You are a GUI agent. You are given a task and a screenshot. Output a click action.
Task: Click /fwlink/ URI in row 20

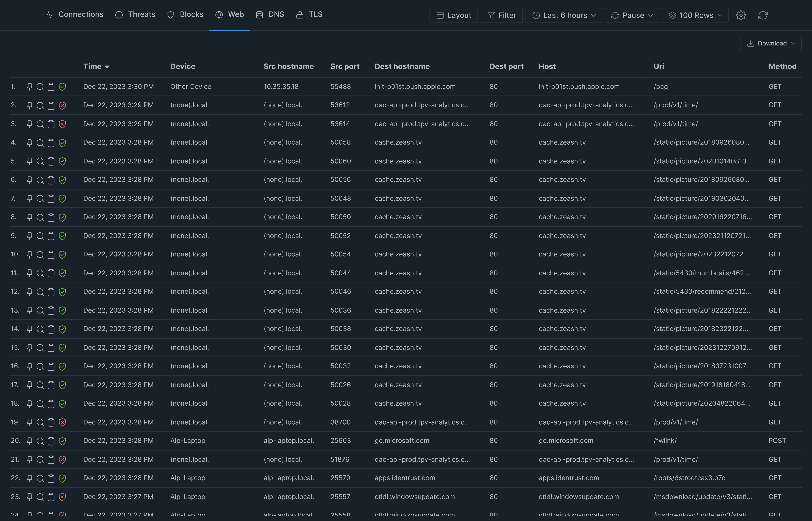(x=665, y=440)
